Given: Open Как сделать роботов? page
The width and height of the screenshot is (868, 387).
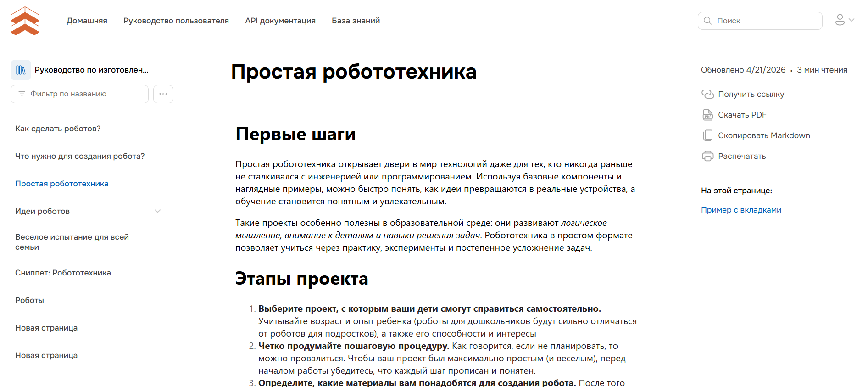Looking at the screenshot, I should coord(58,129).
